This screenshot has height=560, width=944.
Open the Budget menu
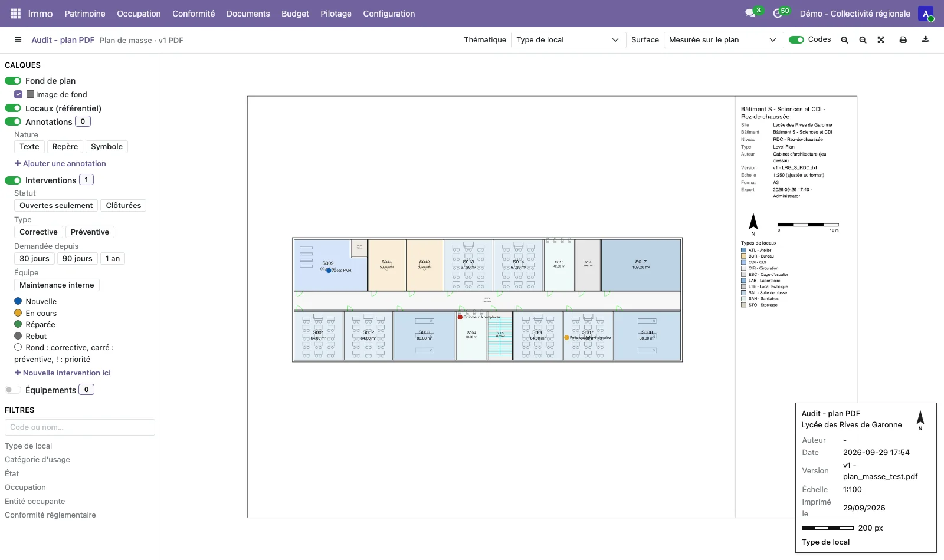(295, 14)
